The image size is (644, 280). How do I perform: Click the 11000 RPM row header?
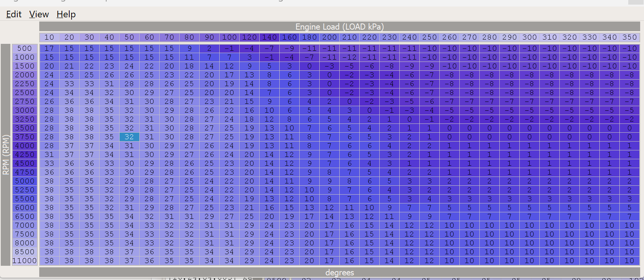(25, 261)
